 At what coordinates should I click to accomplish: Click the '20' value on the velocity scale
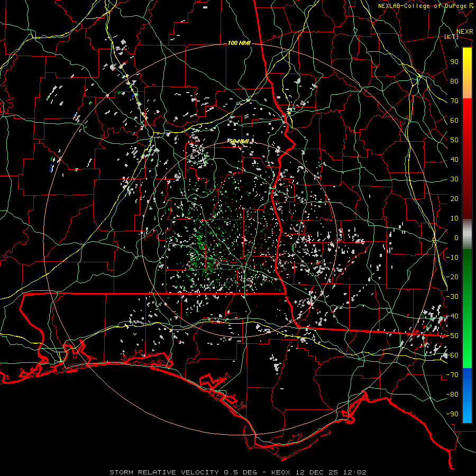(454, 198)
